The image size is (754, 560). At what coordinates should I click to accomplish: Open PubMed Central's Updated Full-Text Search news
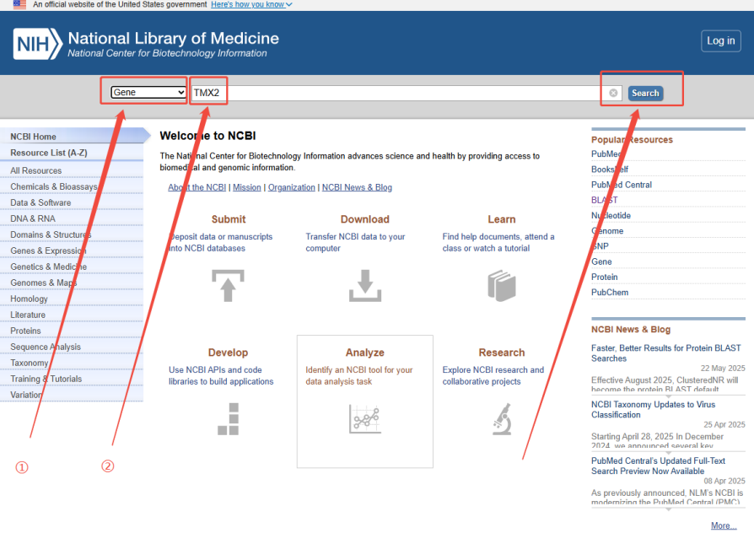pos(659,466)
